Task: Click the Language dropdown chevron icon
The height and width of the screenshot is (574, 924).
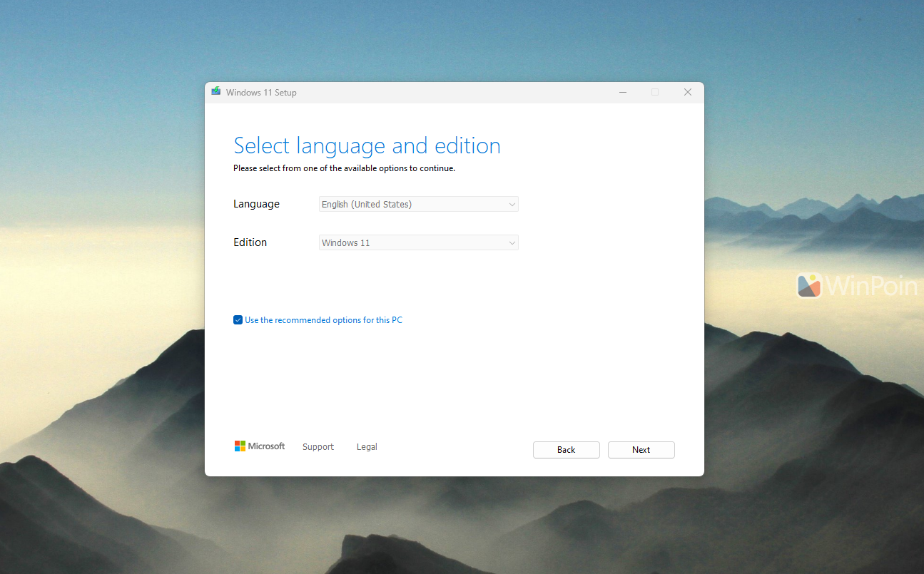Action: [512, 204]
